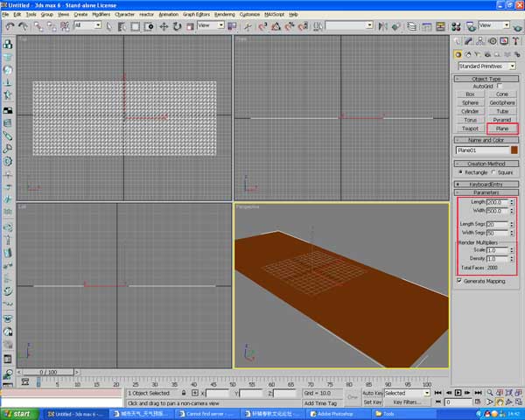The height and width of the screenshot is (420, 525).
Task: Toggle the Generate Mapping checkbox
Action: point(459,281)
